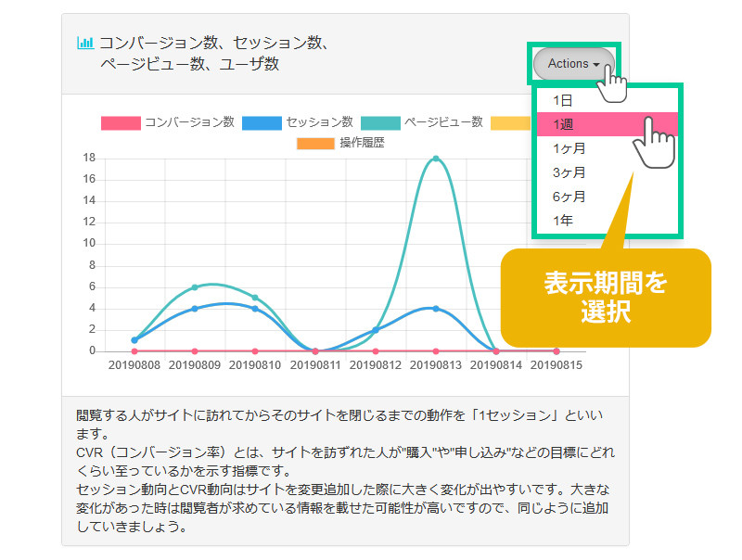Toggle the セッション数 legend label
Image resolution: width=742 pixels, height=560 pixels.
coord(319,122)
